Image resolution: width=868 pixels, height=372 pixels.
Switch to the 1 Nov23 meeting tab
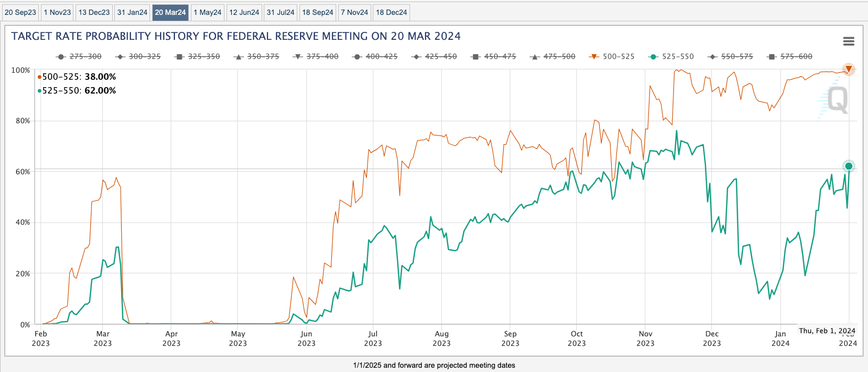click(x=57, y=12)
